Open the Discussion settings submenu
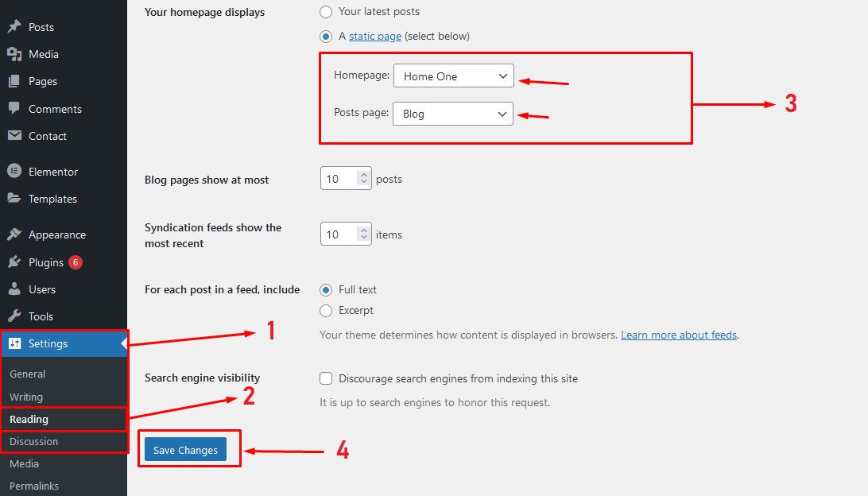The height and width of the screenshot is (496, 868). [33, 441]
